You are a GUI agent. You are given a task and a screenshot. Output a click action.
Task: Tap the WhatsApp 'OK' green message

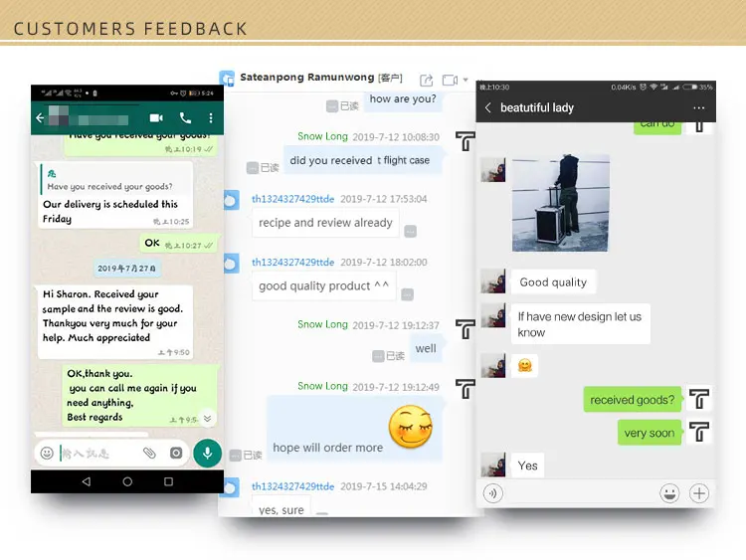coord(179,243)
